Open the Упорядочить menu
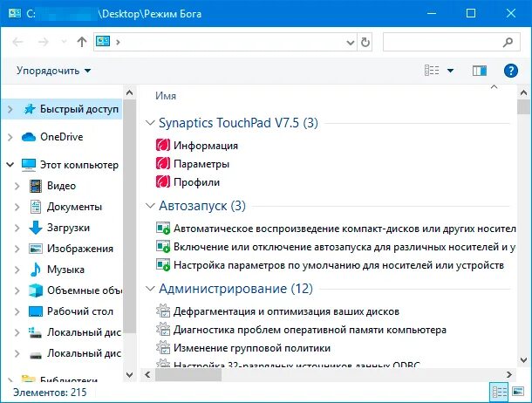This screenshot has height=403, width=532. coord(53,71)
